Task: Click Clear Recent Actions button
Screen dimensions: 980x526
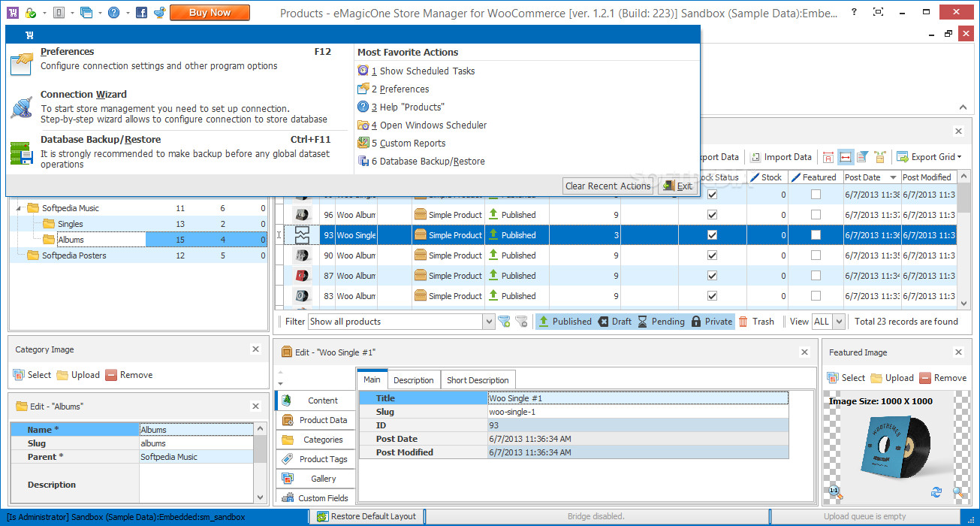Action: (608, 186)
